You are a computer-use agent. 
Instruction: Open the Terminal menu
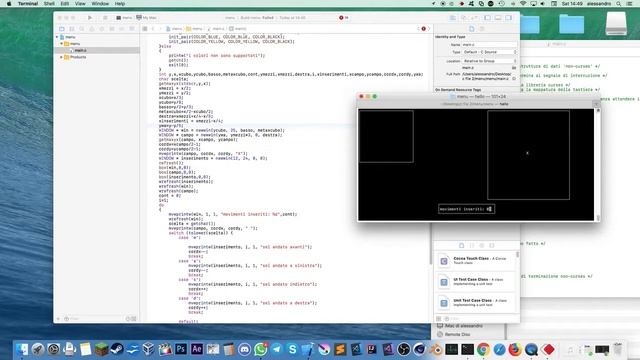[x=28, y=3]
